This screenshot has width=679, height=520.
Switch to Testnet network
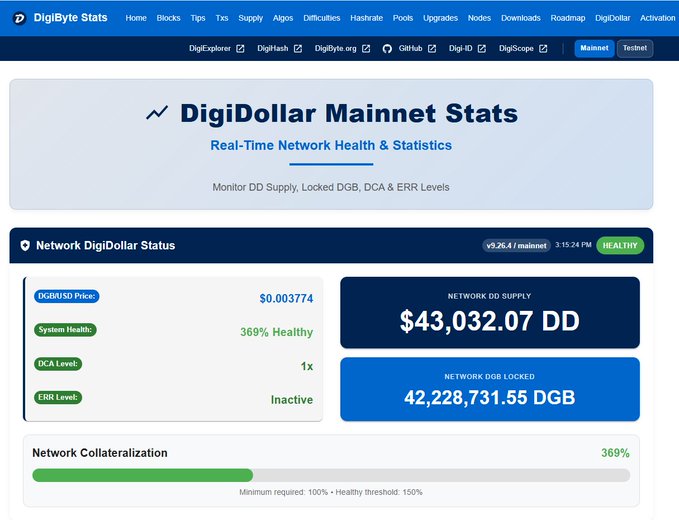click(x=635, y=48)
